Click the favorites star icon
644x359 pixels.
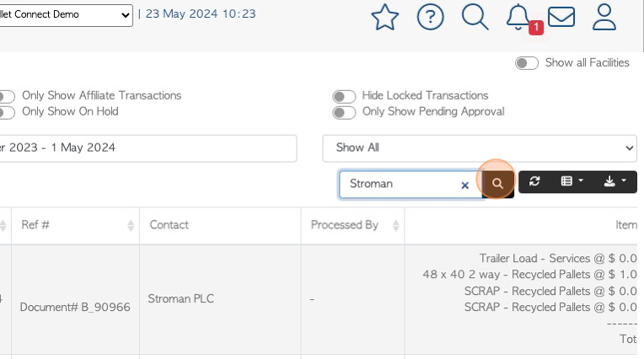(x=385, y=17)
